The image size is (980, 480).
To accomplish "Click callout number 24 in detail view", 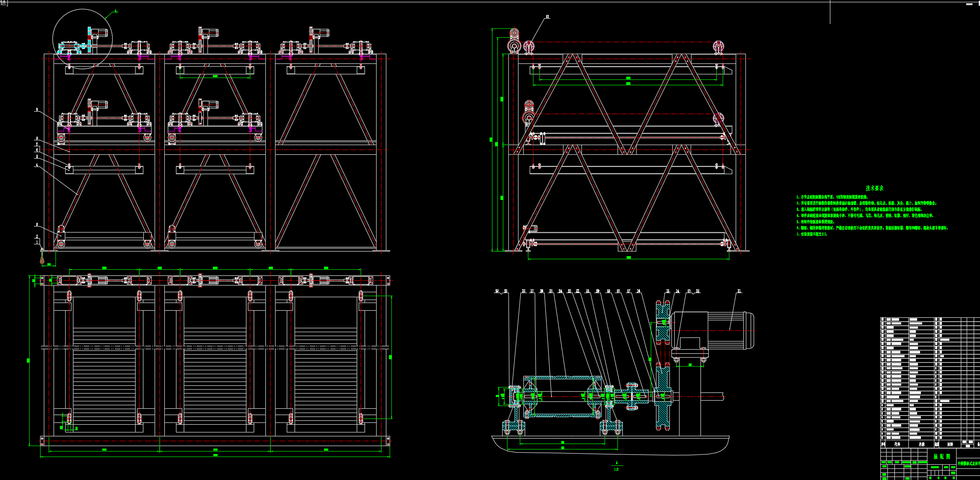I will point(560,291).
